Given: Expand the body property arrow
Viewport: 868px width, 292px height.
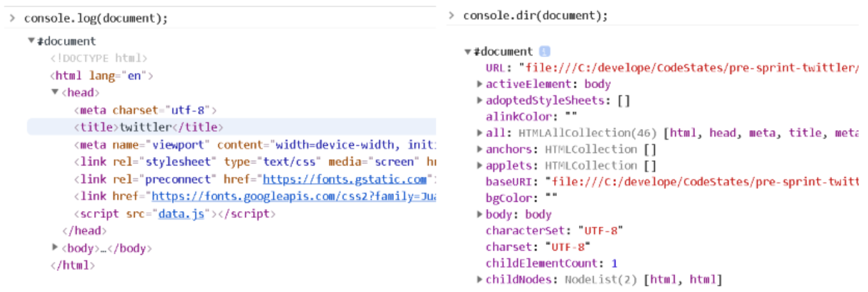Looking at the screenshot, I should coord(480,215).
